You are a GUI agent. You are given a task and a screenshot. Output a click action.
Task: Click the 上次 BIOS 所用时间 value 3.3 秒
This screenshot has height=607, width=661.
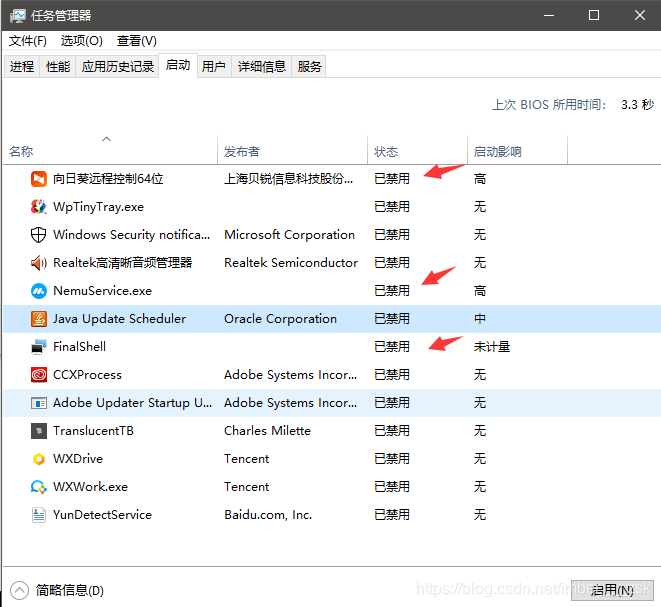(x=637, y=105)
